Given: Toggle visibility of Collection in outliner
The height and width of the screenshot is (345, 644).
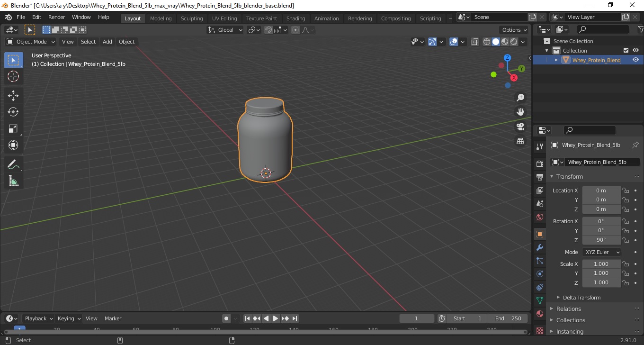Looking at the screenshot, I should click(635, 50).
